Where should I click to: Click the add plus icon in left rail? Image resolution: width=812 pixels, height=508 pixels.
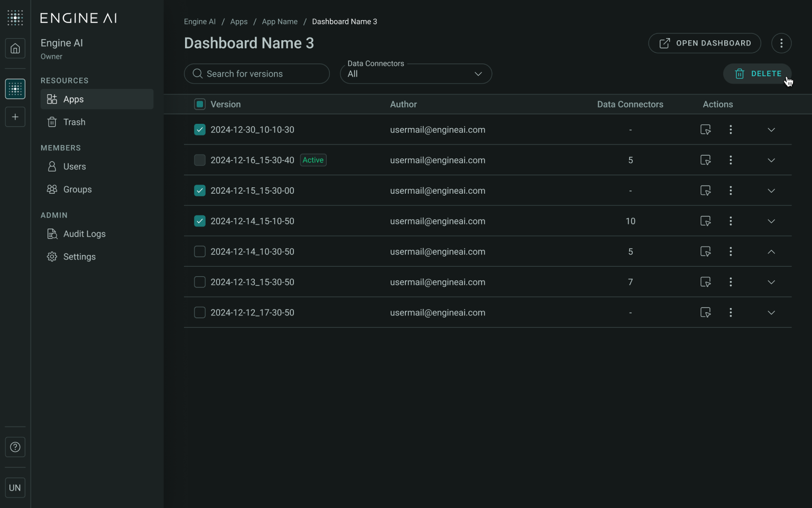point(15,117)
